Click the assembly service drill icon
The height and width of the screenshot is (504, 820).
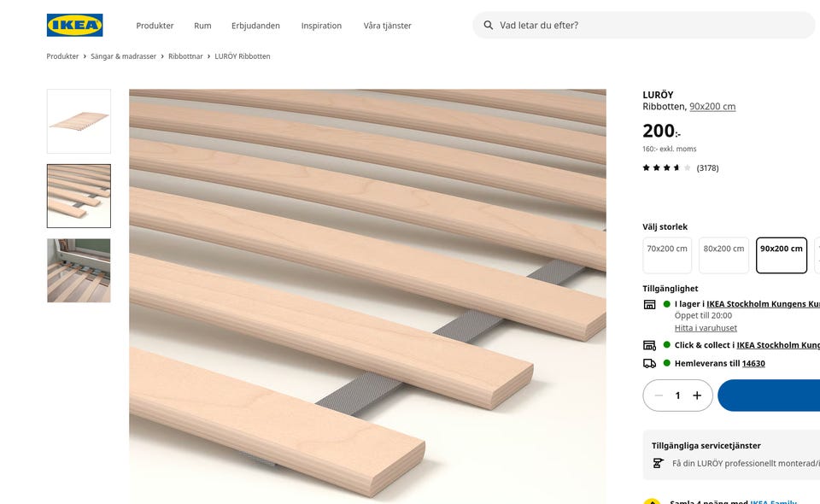[x=659, y=463]
